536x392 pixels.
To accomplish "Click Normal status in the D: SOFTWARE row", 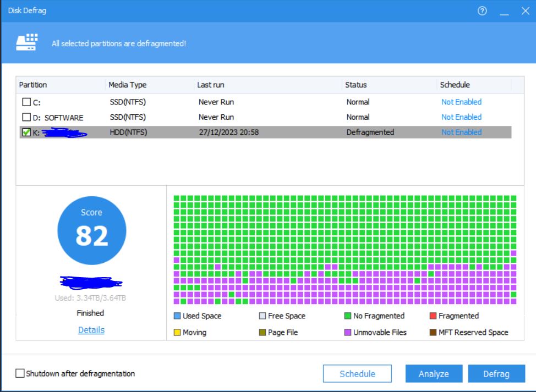I will pos(358,117).
